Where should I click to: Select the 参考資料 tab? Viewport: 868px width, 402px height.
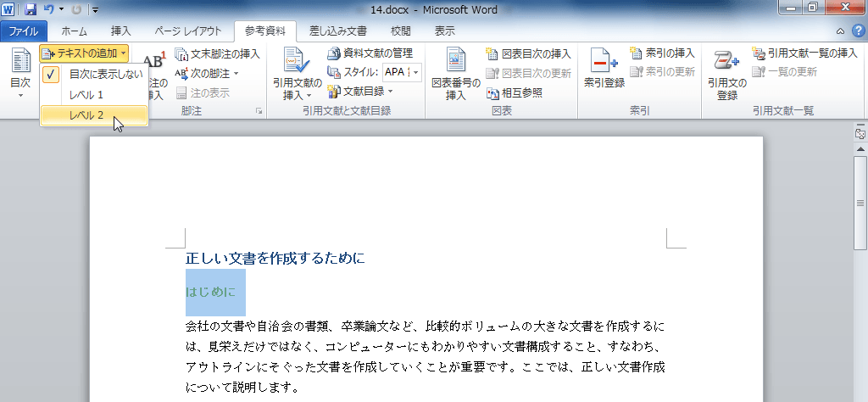(265, 31)
